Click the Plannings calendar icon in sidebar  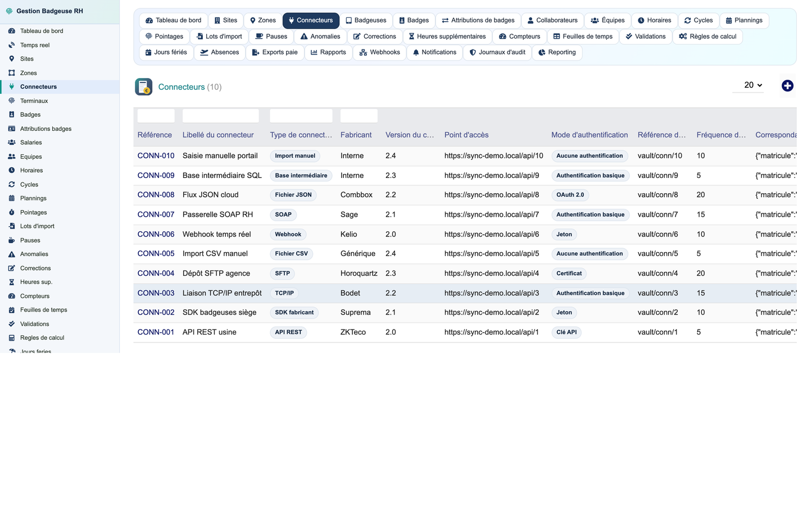pos(11,198)
